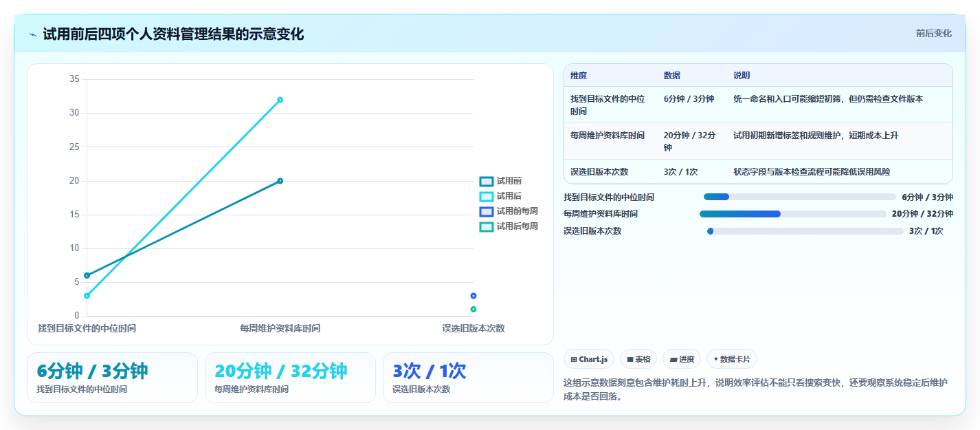Click the dark teal data point at value 20

click(x=280, y=181)
